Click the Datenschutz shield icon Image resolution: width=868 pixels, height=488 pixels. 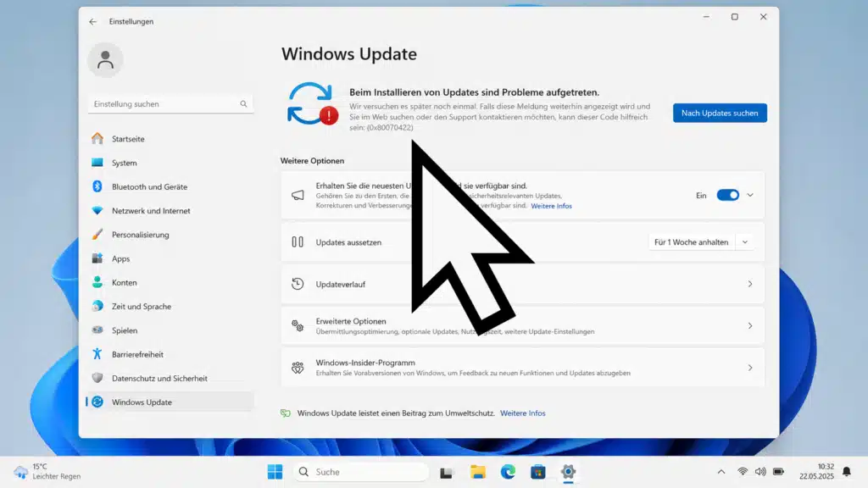97,377
